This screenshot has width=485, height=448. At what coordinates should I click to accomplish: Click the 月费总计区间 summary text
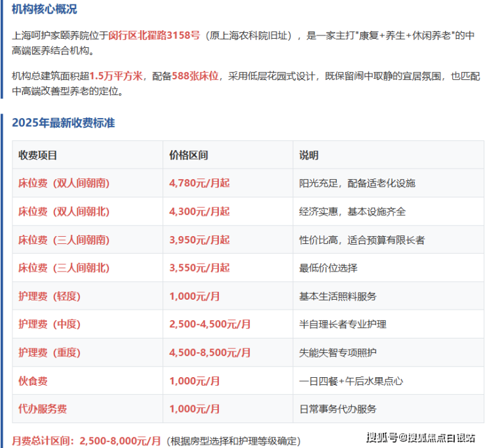coord(85,441)
